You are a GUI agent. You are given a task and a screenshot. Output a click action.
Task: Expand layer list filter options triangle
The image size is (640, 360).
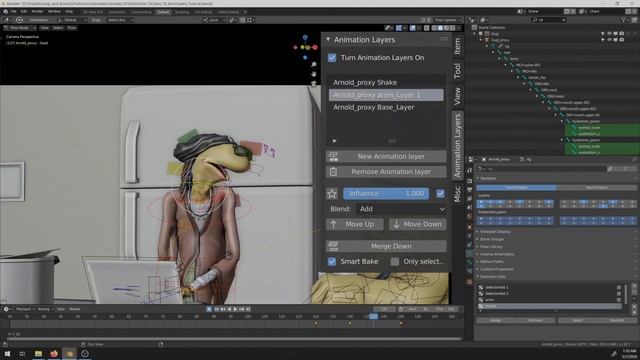point(334,141)
